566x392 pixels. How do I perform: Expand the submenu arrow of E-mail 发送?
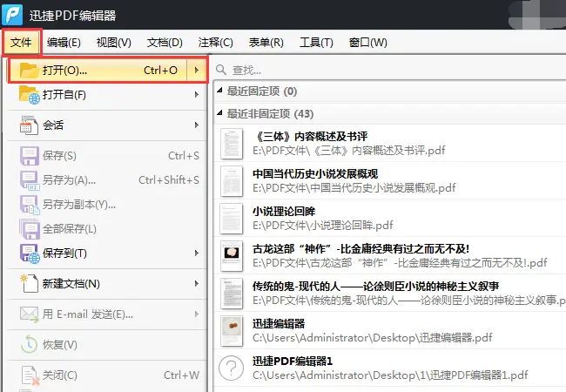click(197, 314)
